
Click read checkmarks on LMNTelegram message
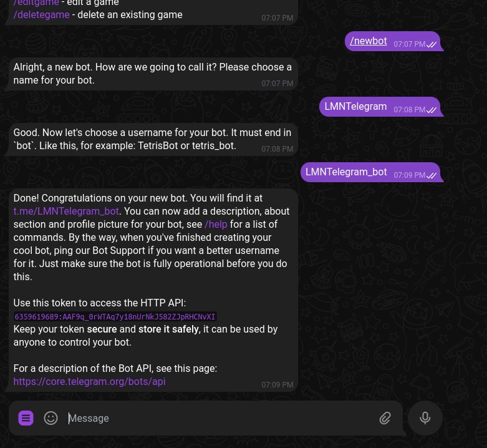tap(432, 110)
